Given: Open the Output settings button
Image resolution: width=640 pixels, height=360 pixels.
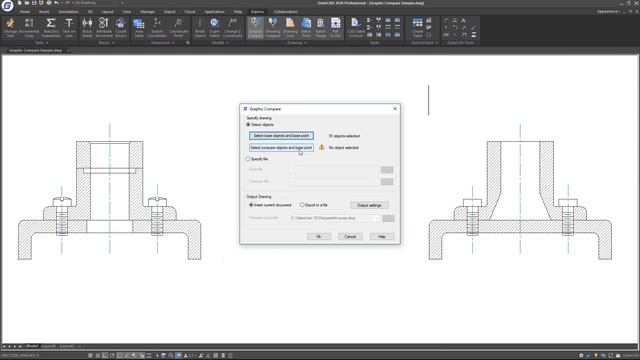Looking at the screenshot, I should click(x=369, y=205).
